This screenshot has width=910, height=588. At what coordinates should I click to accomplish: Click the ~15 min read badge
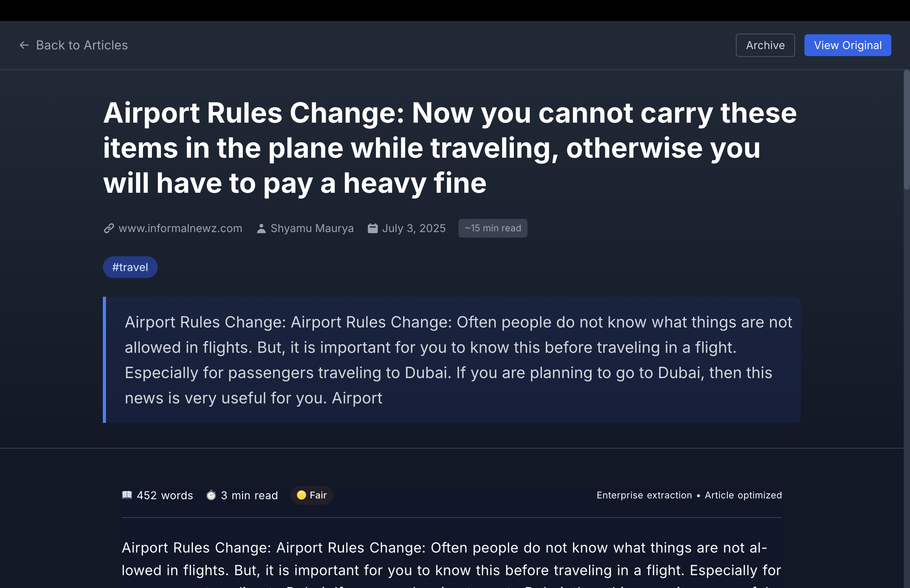(x=493, y=228)
